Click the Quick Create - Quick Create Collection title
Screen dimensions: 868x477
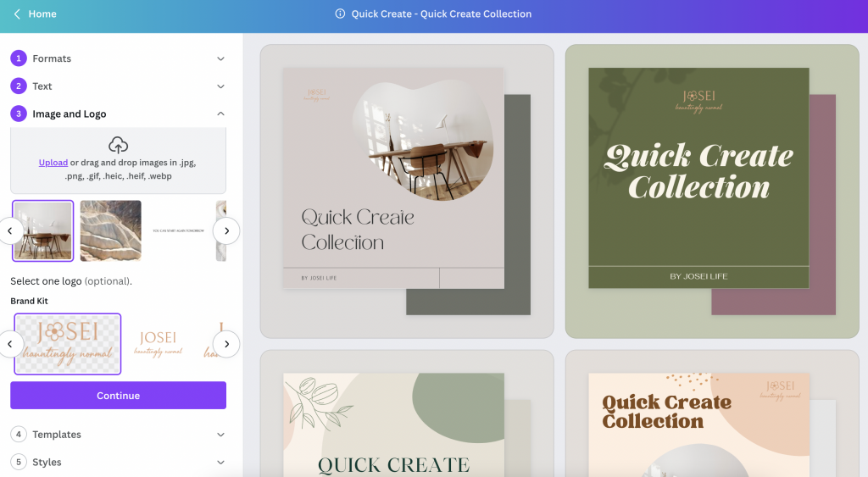pos(441,14)
